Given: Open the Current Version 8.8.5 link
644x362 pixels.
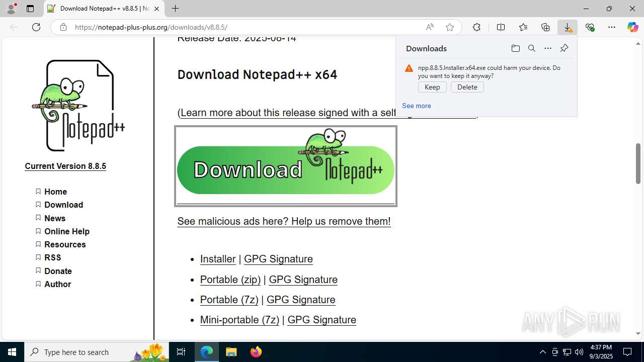Looking at the screenshot, I should pyautogui.click(x=65, y=166).
